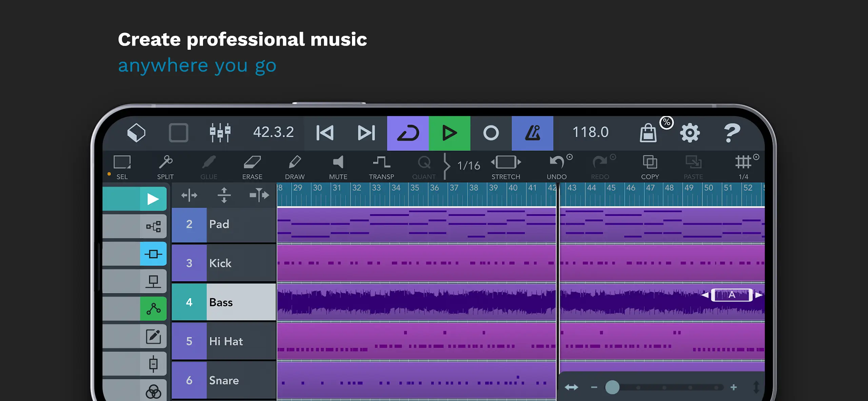
Task: Open the 1/16 quantize value selector
Action: pyautogui.click(x=468, y=166)
